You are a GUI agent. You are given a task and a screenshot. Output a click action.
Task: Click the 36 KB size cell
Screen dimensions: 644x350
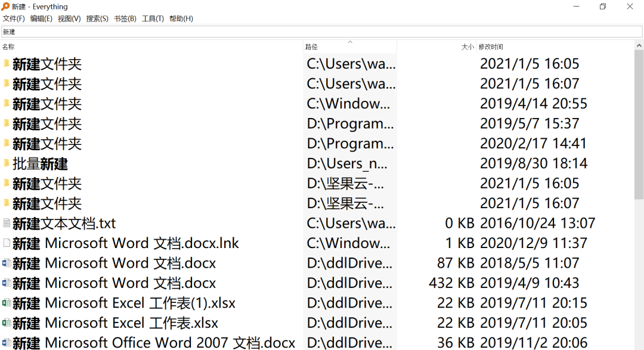(456, 343)
